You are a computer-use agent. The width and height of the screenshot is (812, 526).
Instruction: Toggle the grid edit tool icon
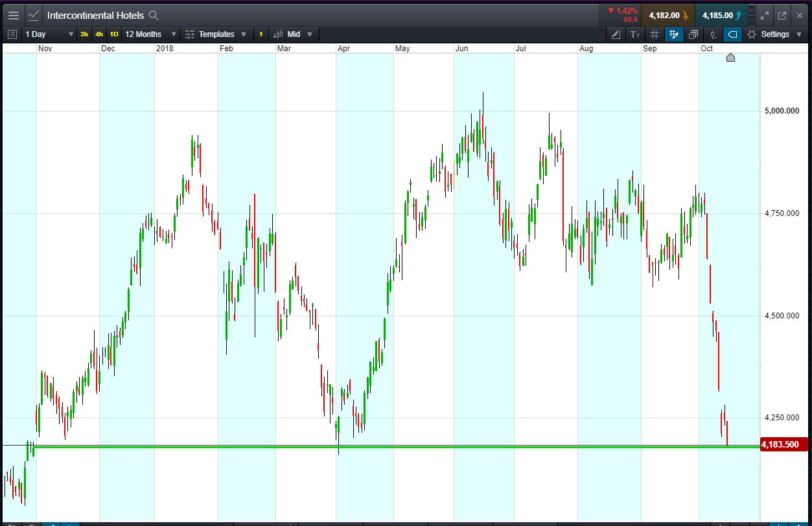click(674, 34)
